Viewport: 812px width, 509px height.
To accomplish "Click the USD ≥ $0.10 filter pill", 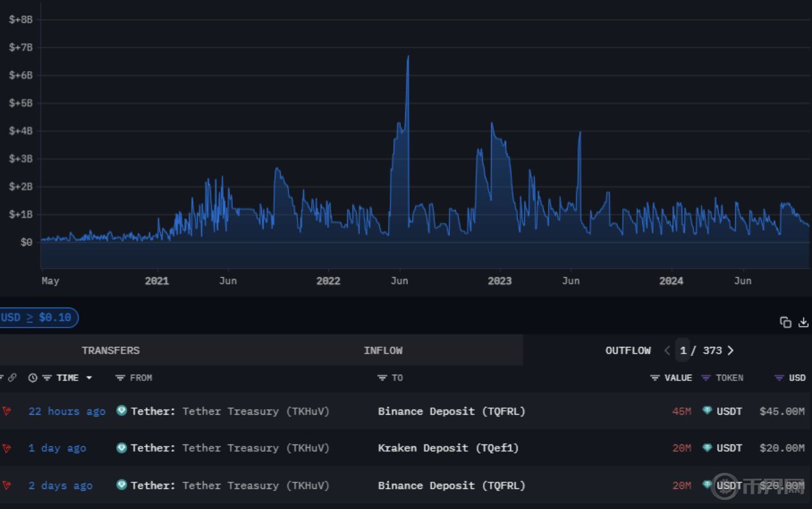I will click(x=36, y=317).
